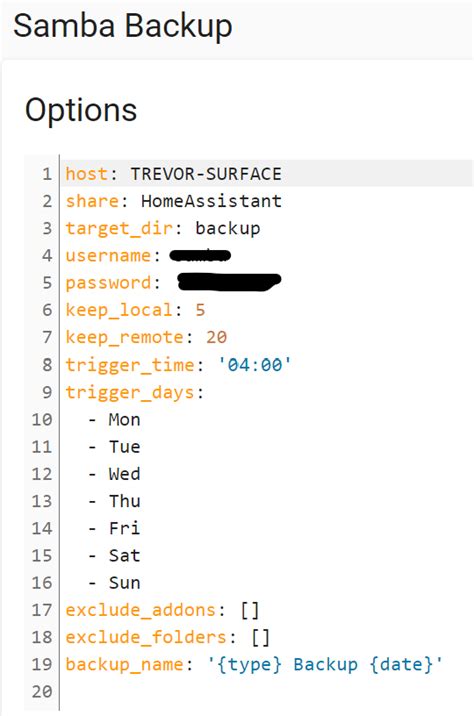Image resolution: width=474 pixels, height=716 pixels.
Task: Click the Sun list entry
Action: (124, 583)
